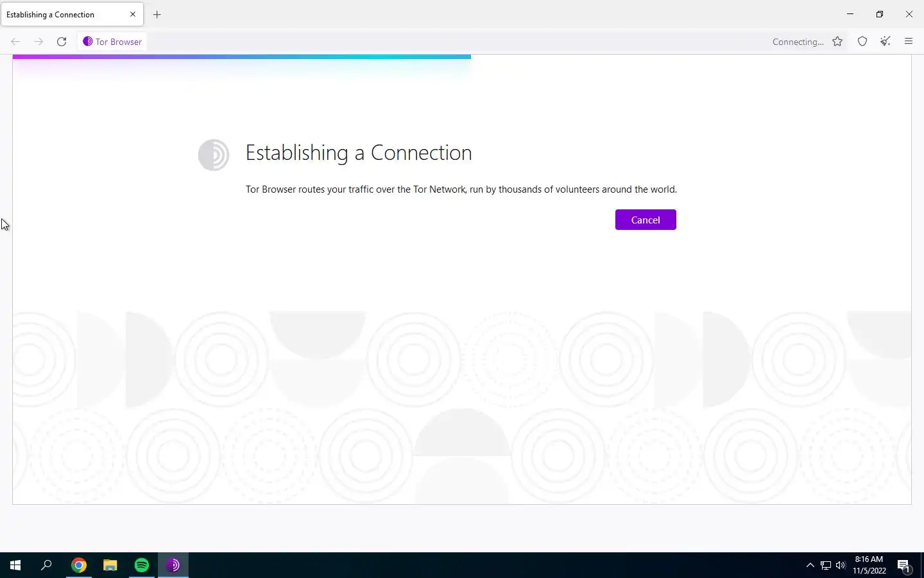Open the security level shield icon

(862, 42)
